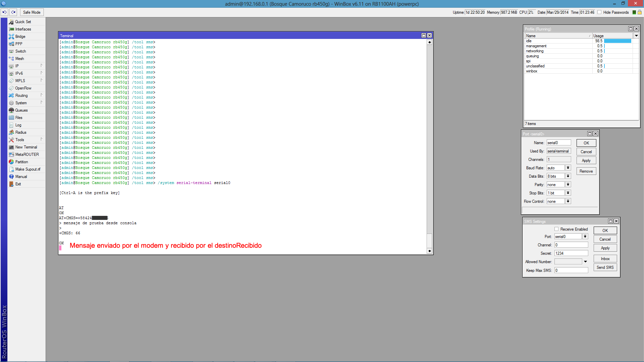
Task: Open the Manual help icon
Action: (11, 177)
